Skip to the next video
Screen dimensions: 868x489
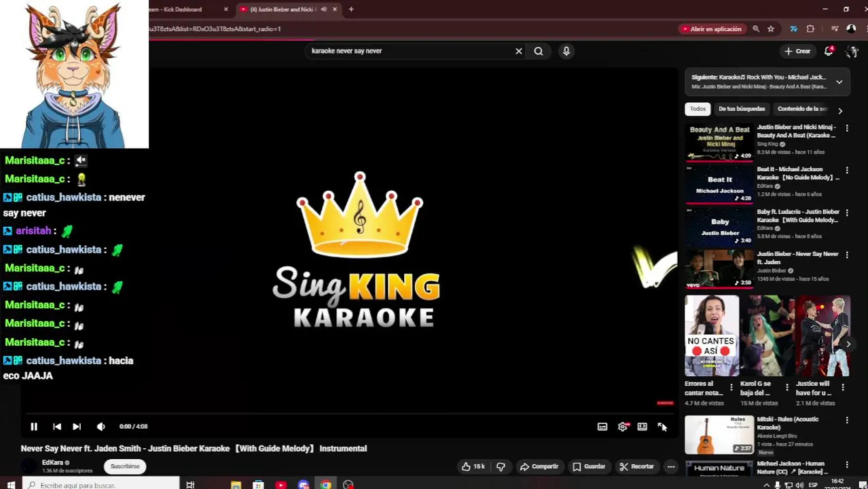click(x=77, y=427)
